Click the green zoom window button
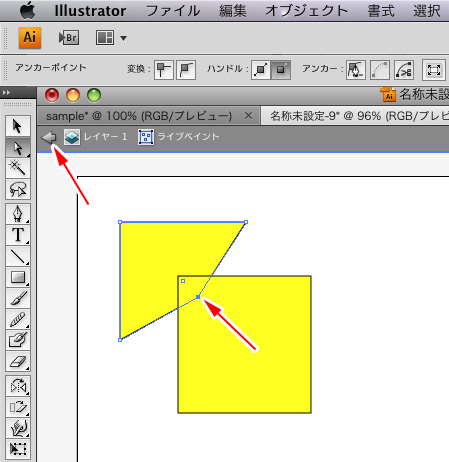The image size is (449, 462). point(94,95)
